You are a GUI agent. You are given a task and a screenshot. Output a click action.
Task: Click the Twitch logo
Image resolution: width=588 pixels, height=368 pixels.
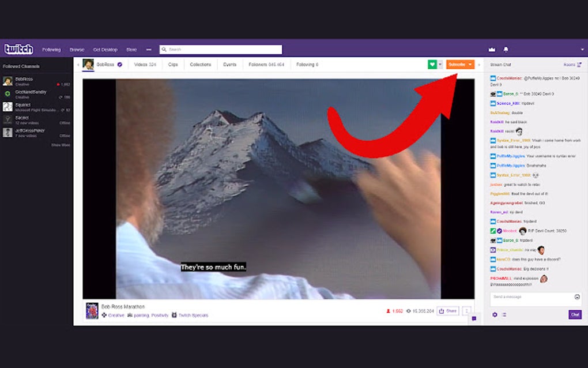(19, 49)
